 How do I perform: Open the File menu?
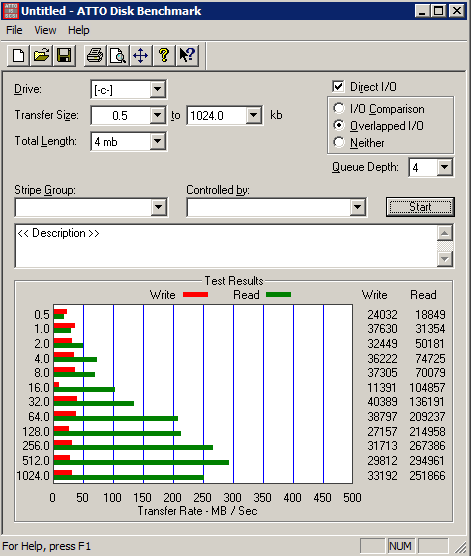tap(14, 30)
